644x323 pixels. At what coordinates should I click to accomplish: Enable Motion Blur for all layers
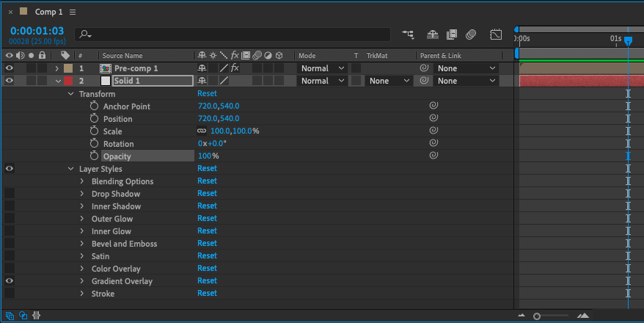[471, 35]
